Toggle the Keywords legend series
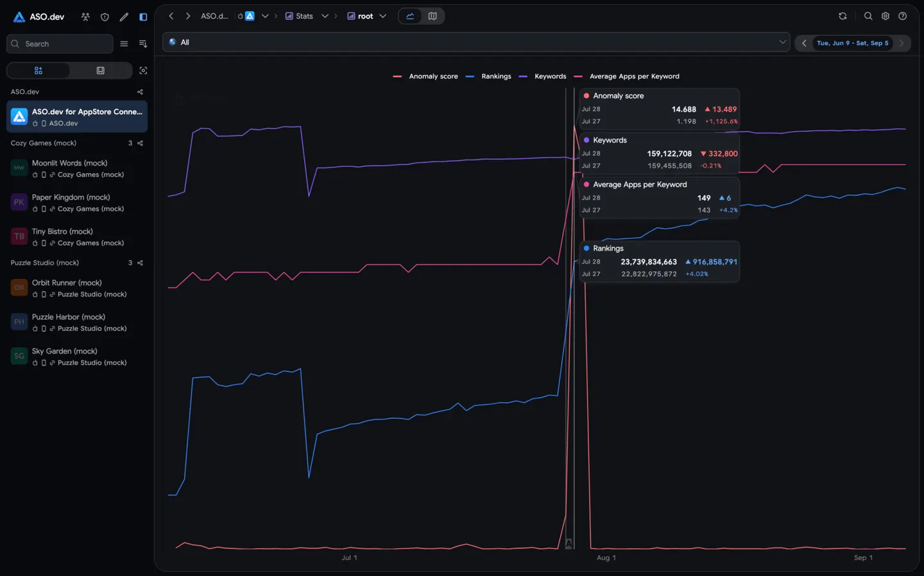The width and height of the screenshot is (924, 576). point(542,76)
